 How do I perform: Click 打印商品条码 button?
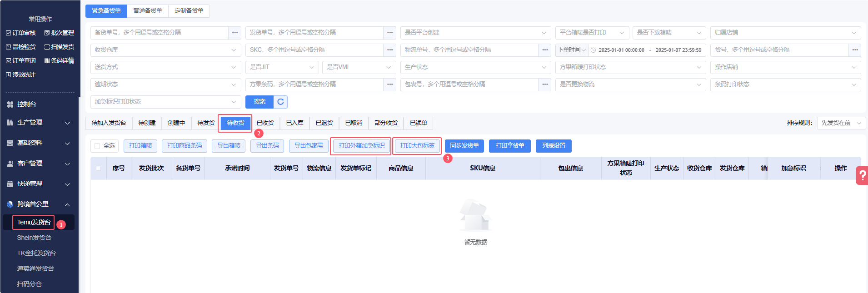click(185, 146)
